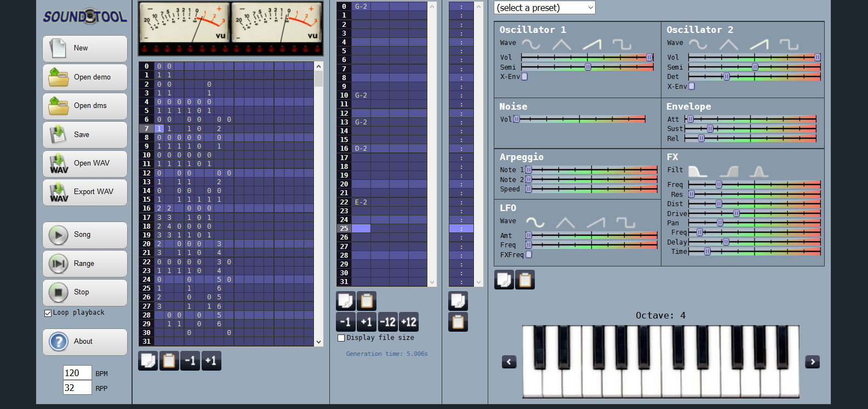Paste into the song sequence
Screen dimensions: 868x409
click(169, 361)
